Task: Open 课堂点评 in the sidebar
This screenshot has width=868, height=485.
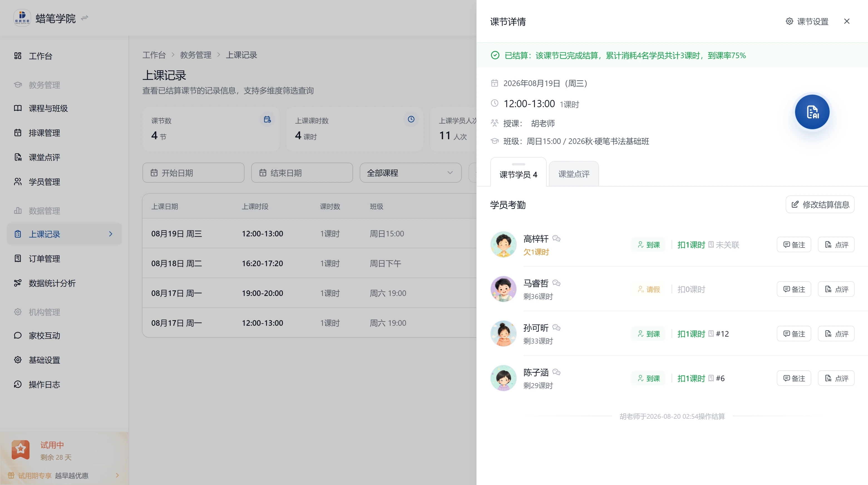Action: [64, 158]
